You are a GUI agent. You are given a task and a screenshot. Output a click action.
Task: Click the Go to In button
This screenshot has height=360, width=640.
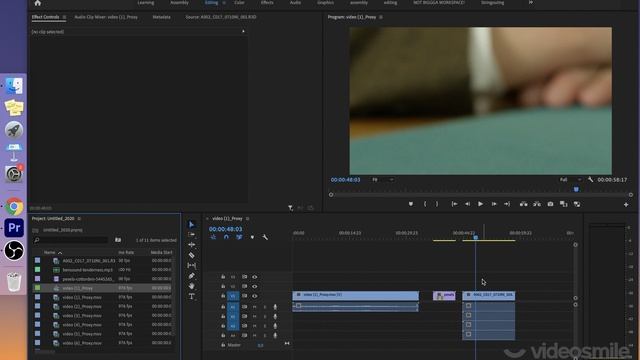point(454,204)
